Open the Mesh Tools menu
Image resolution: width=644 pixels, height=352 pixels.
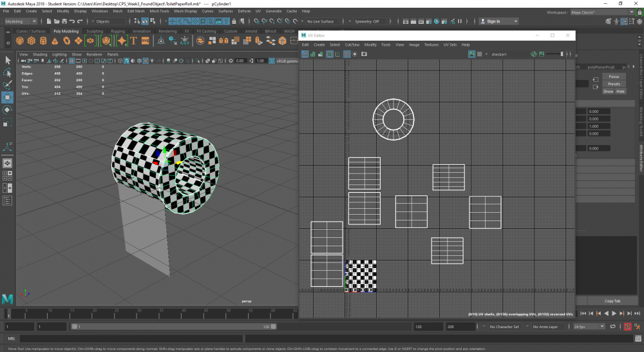pyautogui.click(x=159, y=11)
